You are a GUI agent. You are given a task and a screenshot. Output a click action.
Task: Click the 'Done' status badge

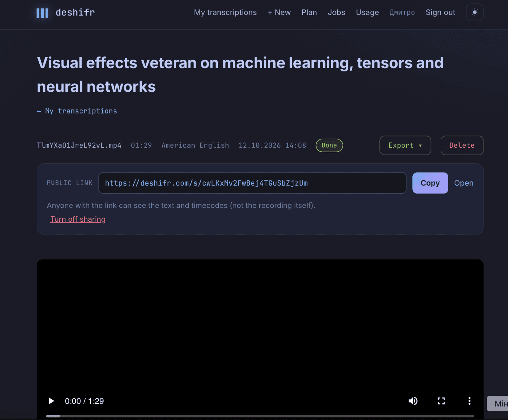click(329, 145)
